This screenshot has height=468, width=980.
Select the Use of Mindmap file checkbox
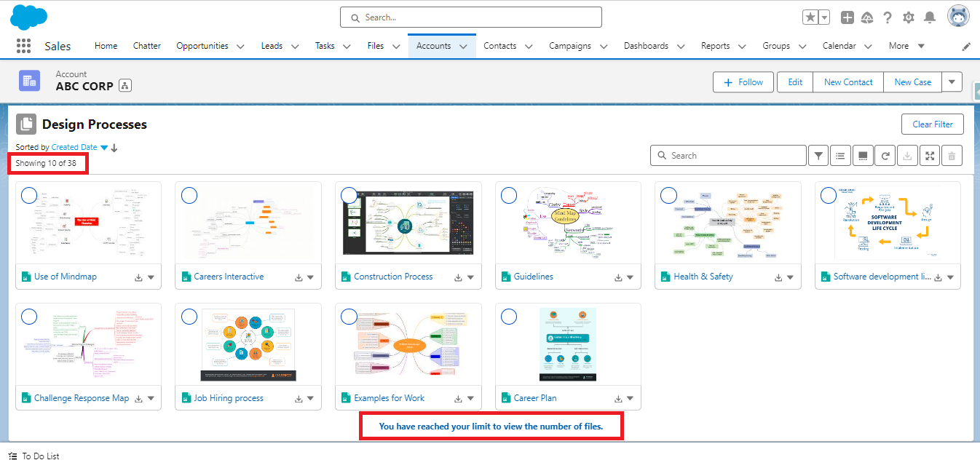[29, 195]
